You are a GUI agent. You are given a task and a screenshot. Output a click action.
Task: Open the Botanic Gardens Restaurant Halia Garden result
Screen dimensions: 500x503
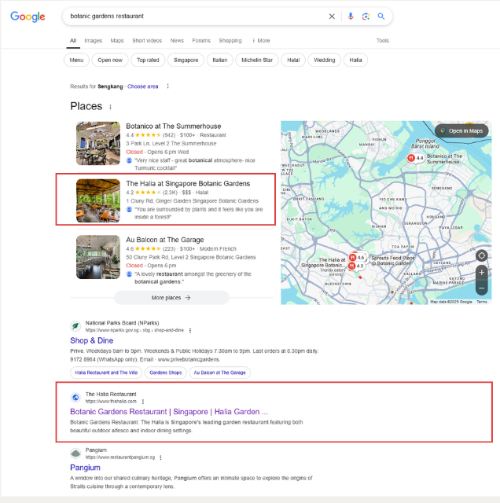(169, 412)
